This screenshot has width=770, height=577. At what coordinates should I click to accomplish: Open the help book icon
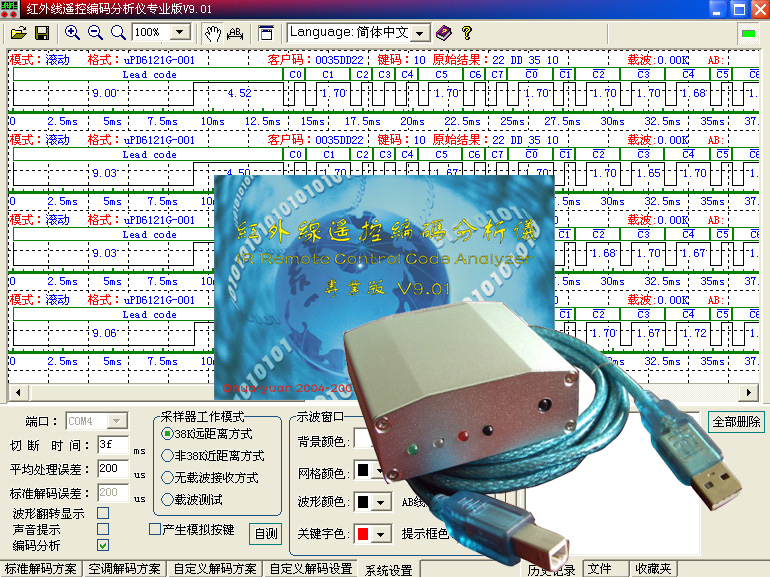click(444, 33)
